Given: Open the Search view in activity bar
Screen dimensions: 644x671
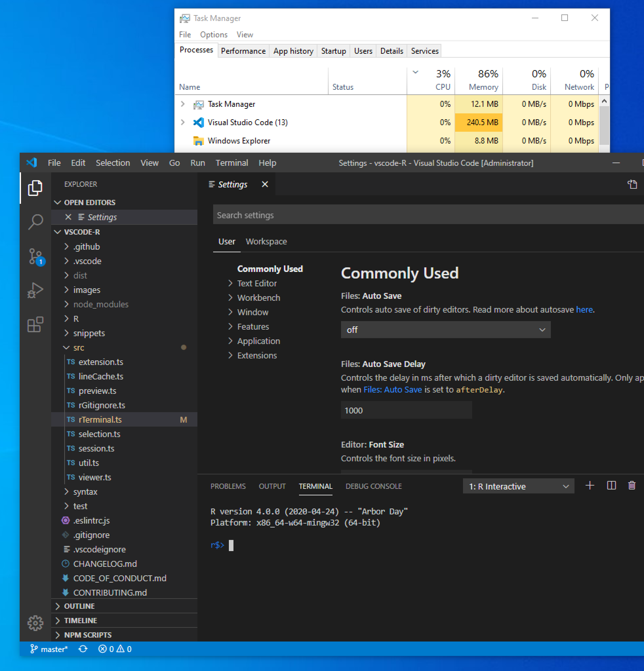Looking at the screenshot, I should (35, 222).
